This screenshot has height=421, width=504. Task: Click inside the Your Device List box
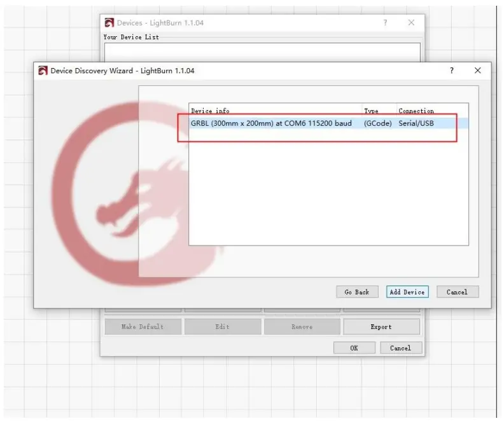[x=262, y=52]
